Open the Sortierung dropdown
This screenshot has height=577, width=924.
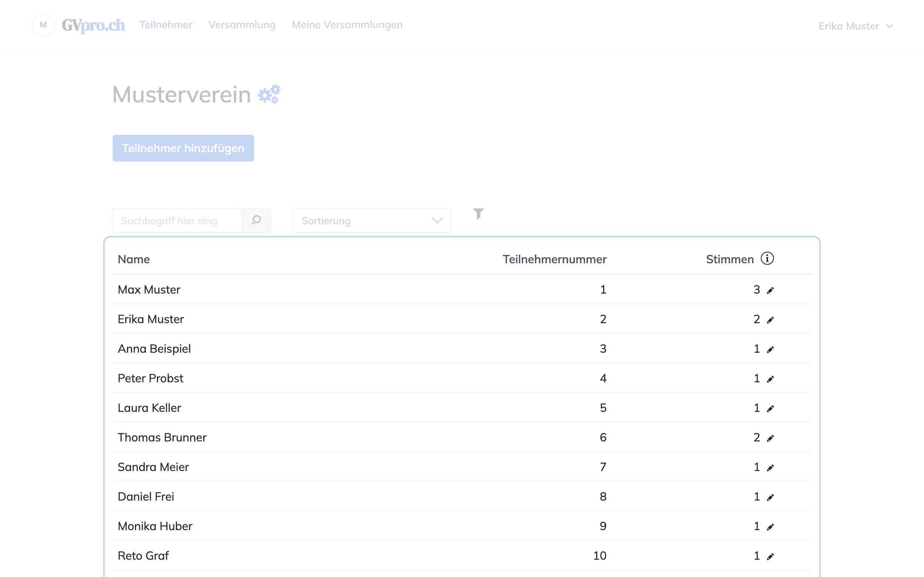pyautogui.click(x=371, y=221)
